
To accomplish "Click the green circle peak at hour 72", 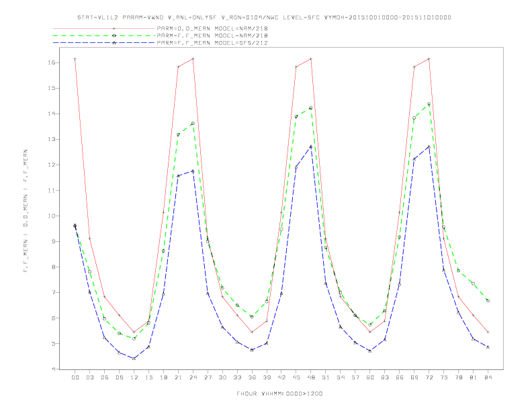I will coord(429,104).
